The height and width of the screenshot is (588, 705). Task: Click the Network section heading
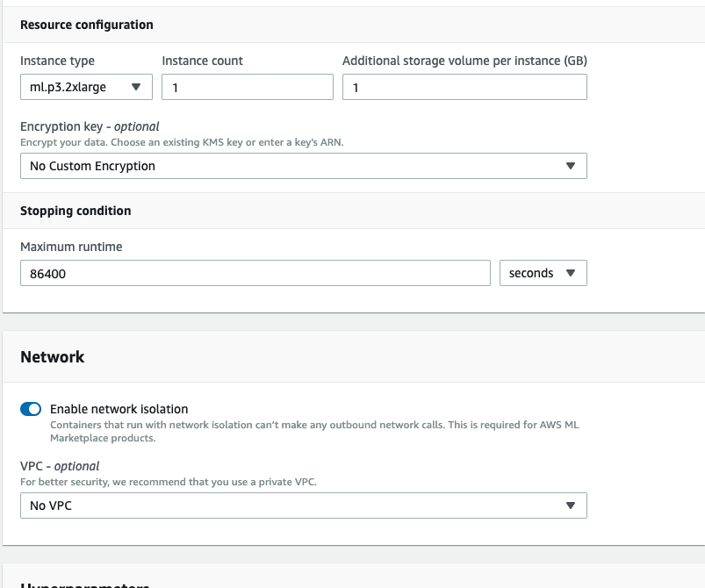pos(53,357)
